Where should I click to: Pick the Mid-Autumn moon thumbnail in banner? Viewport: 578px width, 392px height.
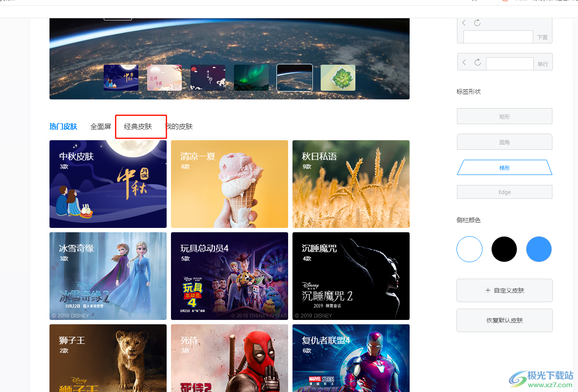121,78
